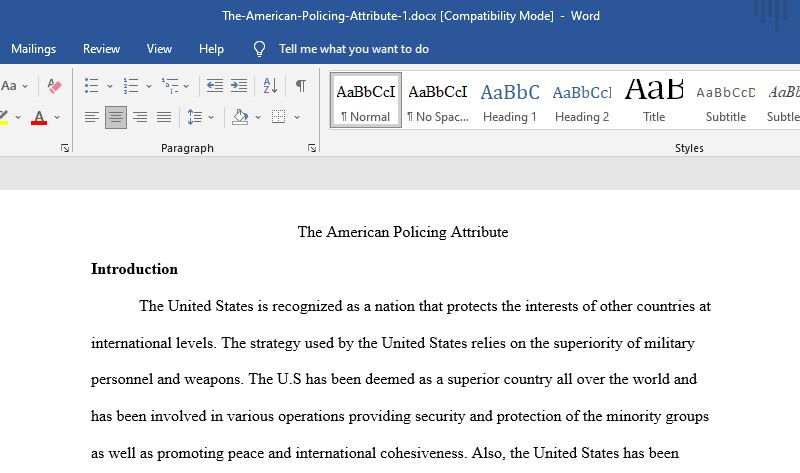Apply the Normal style
The width and height of the screenshot is (800, 473).
click(x=366, y=101)
